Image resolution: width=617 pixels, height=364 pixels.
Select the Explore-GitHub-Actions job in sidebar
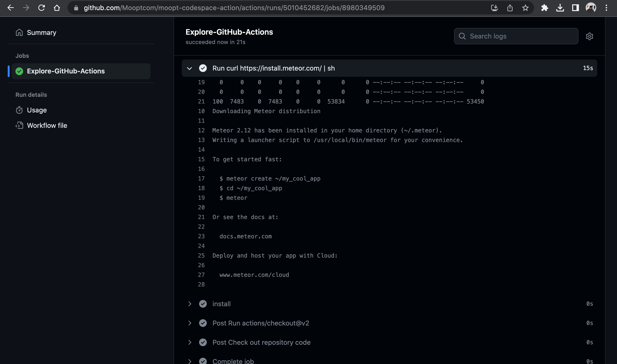pos(66,71)
